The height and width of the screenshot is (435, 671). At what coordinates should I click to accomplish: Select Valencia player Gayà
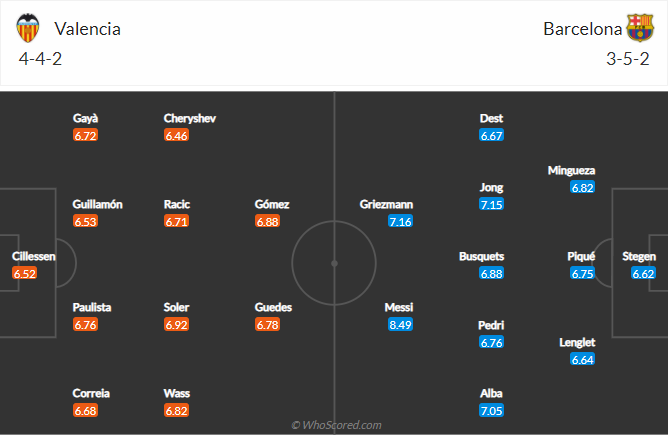pyautogui.click(x=86, y=118)
